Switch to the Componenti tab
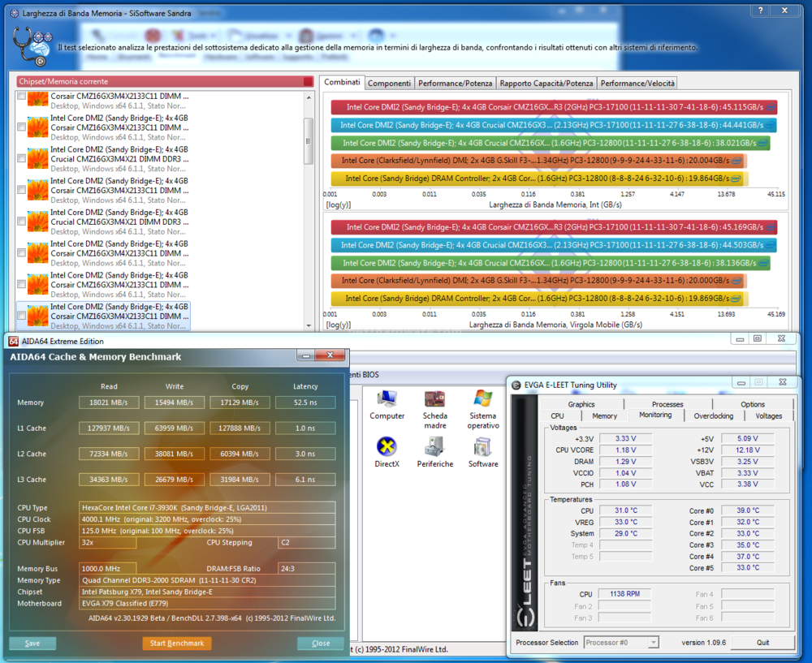The width and height of the screenshot is (812, 663). tap(390, 84)
